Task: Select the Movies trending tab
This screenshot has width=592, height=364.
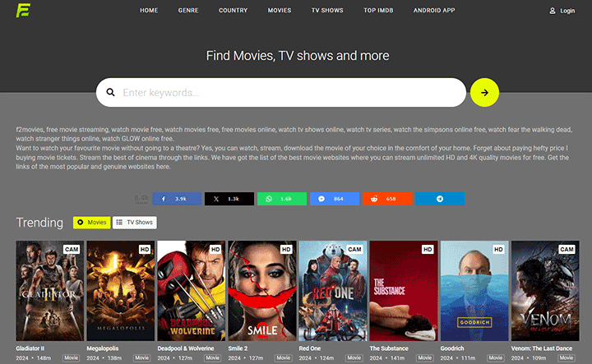Action: (x=92, y=223)
